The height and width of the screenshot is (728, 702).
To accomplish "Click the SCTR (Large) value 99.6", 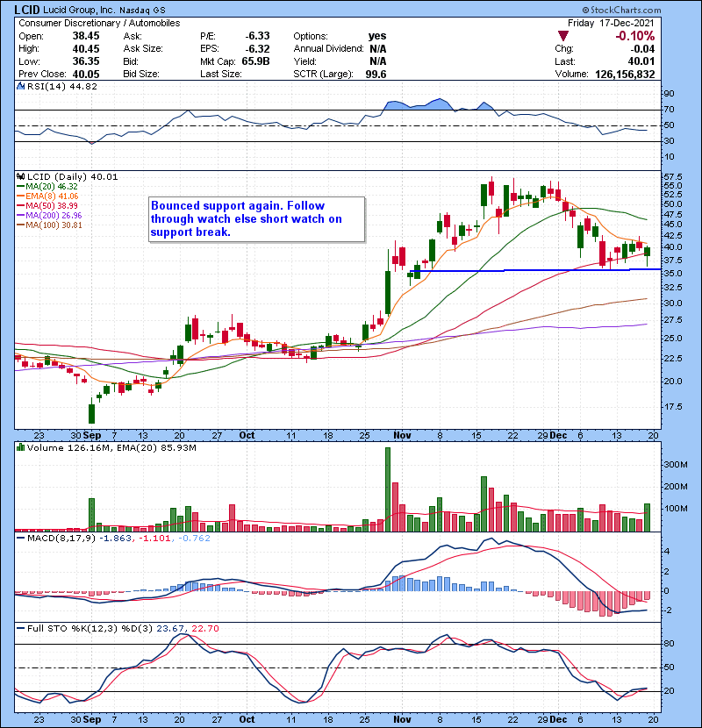I will pos(376,74).
